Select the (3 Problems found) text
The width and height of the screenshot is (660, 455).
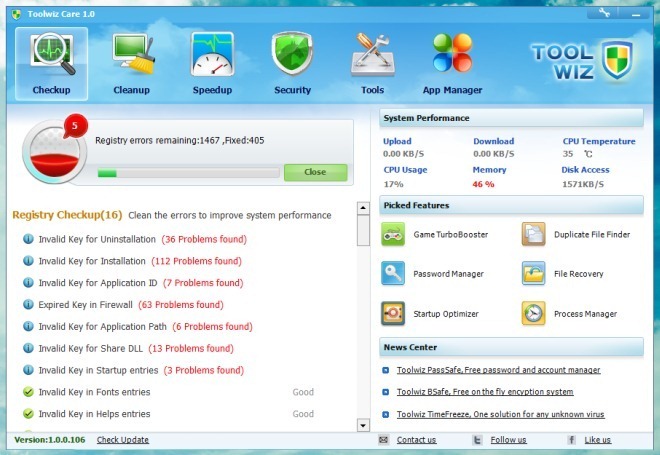204,370
